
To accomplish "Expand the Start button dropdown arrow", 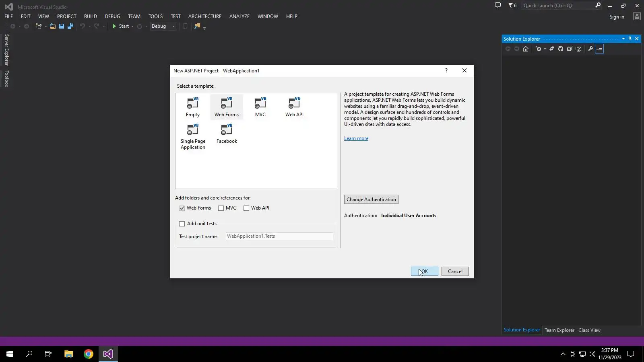I will tap(132, 26).
